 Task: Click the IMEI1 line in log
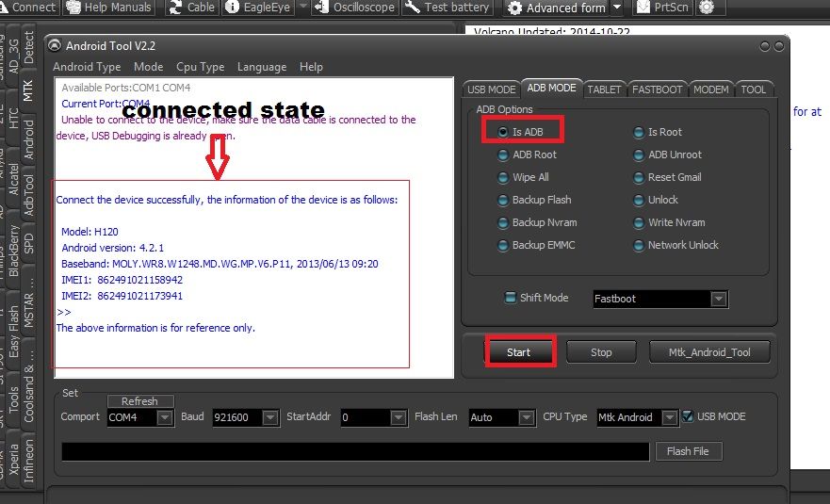pyautogui.click(x=122, y=280)
